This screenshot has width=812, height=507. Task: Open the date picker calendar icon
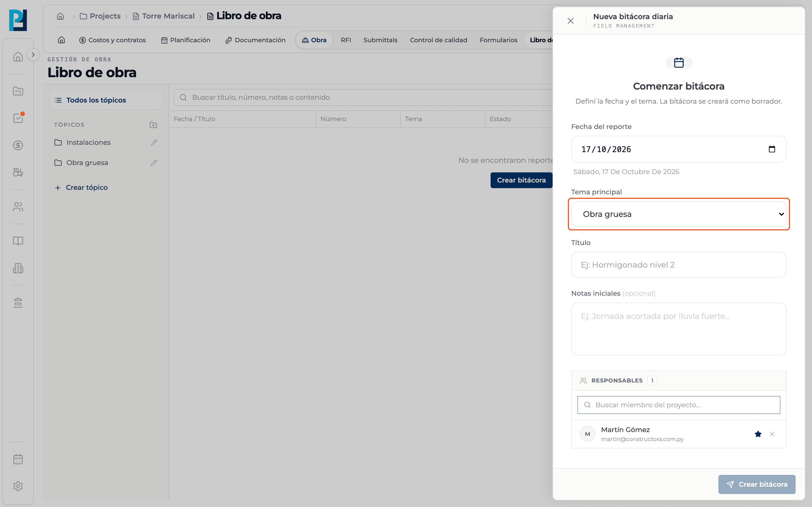(x=772, y=149)
